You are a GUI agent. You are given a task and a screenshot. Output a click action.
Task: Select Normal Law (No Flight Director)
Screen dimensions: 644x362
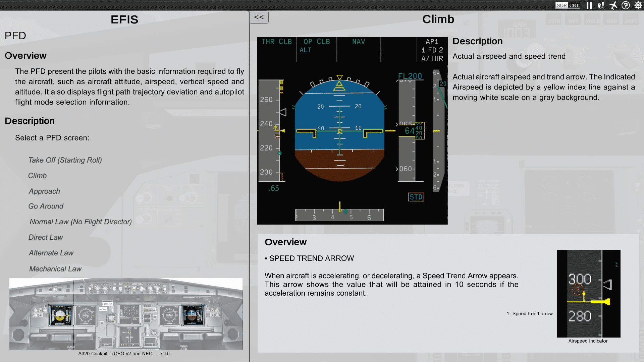point(80,222)
